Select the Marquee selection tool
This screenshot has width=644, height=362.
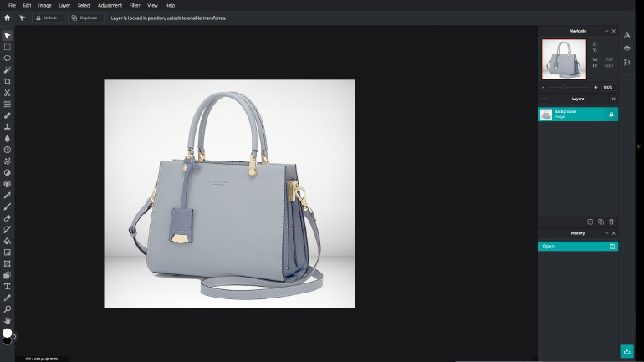tap(8, 48)
